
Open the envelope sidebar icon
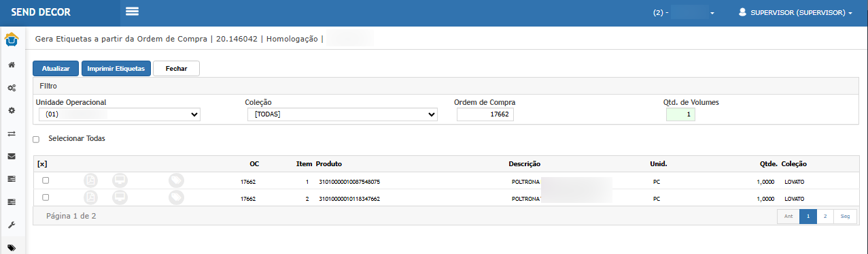[12, 156]
